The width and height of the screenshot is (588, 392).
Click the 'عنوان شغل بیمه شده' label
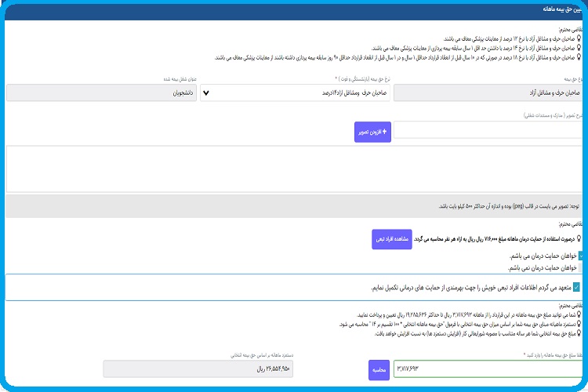[x=180, y=79]
